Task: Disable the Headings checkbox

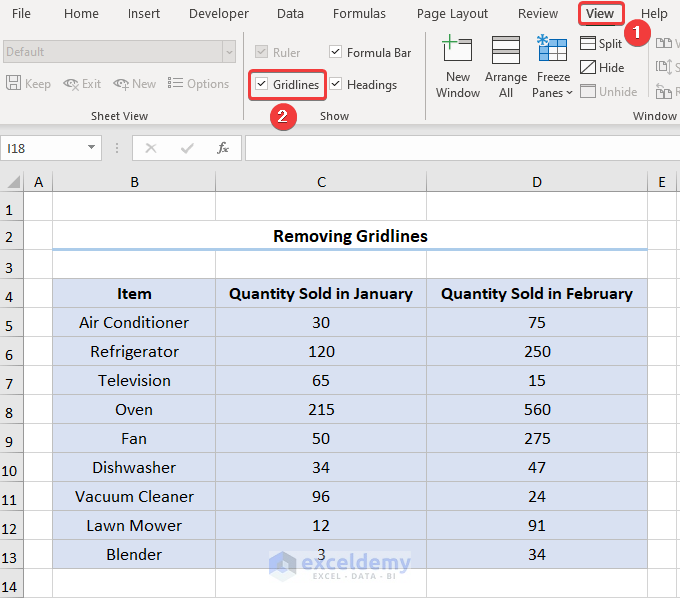Action: (336, 85)
